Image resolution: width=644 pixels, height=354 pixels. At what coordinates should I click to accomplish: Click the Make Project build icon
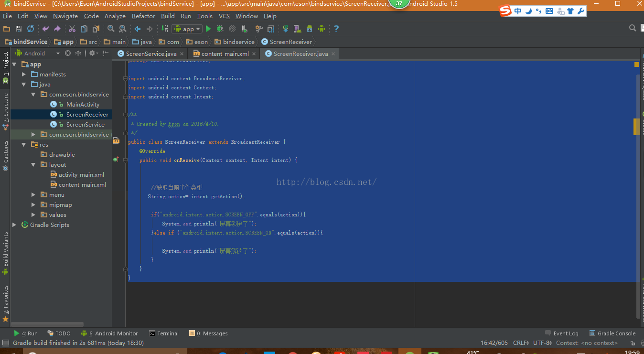[x=164, y=29]
